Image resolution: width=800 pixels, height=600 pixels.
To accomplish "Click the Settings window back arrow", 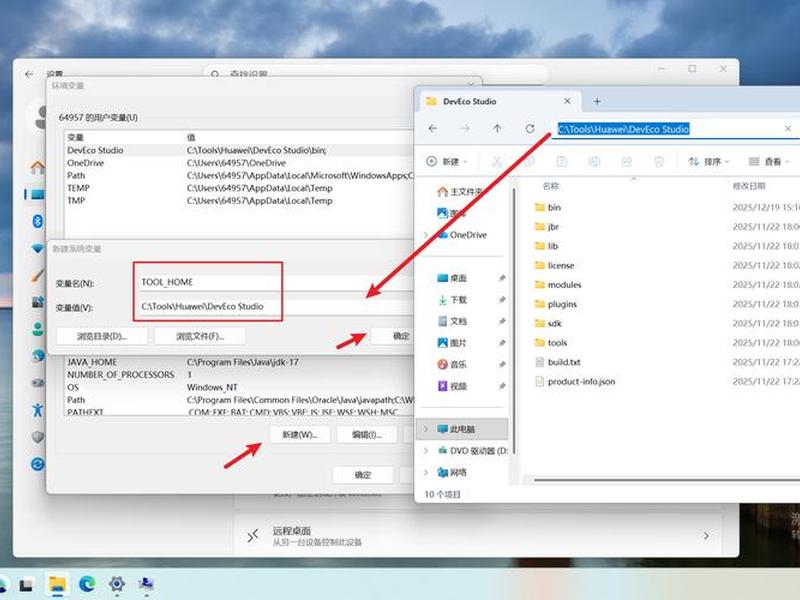I will point(29,74).
